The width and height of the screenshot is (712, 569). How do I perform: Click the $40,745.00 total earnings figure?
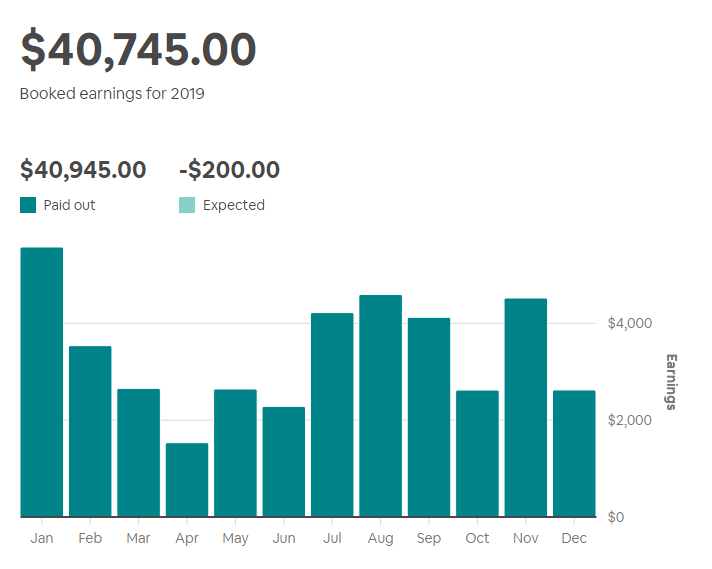click(138, 51)
